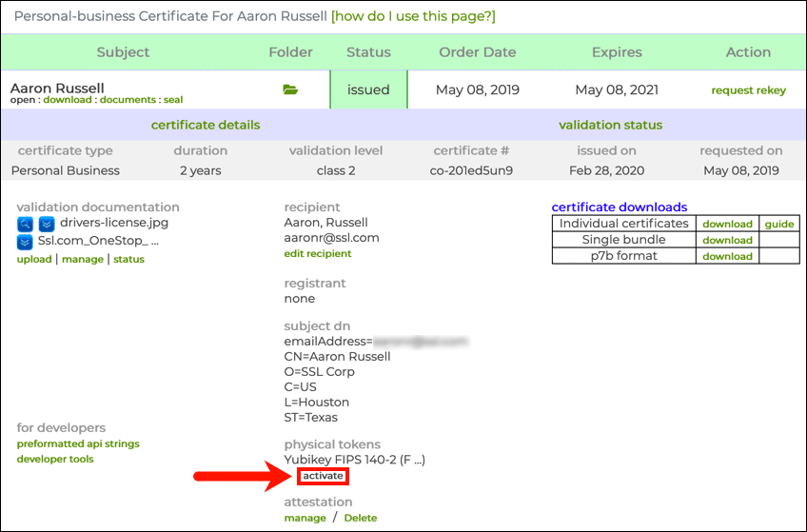Open the 'how do I use this page?' help link
Image resolution: width=807 pixels, height=532 pixels.
(413, 16)
